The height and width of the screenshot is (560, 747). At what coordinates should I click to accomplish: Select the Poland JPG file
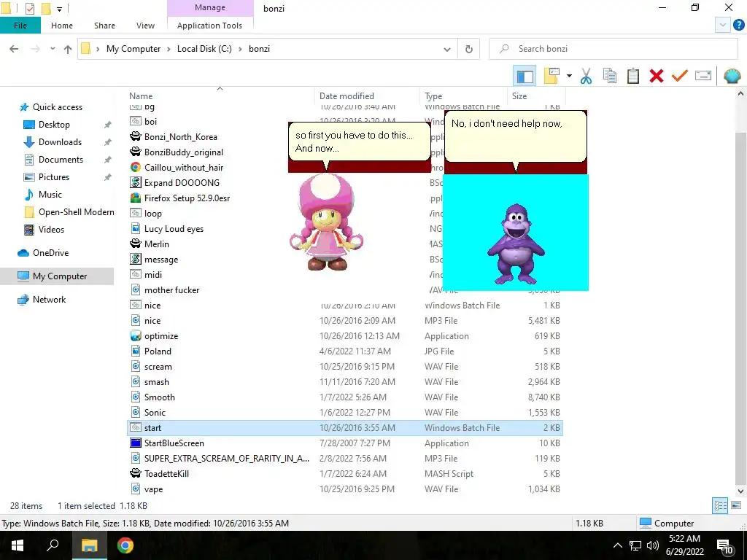tap(158, 351)
